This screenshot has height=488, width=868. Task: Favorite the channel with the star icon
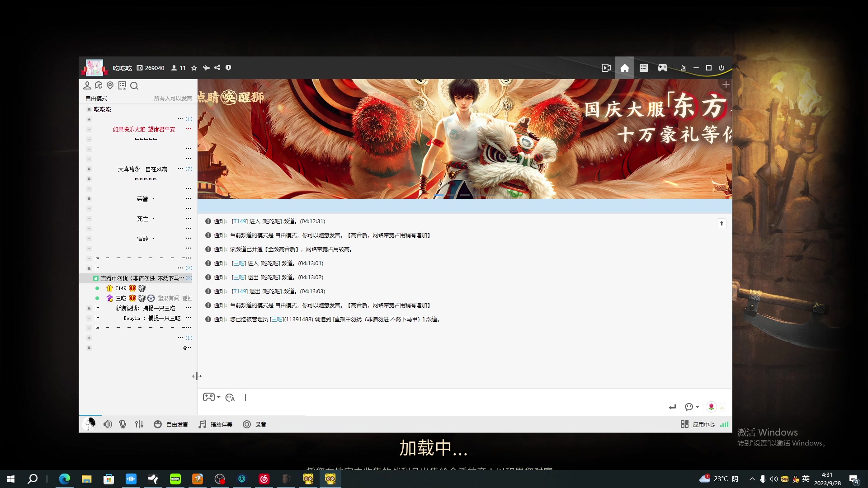pyautogui.click(x=194, y=68)
